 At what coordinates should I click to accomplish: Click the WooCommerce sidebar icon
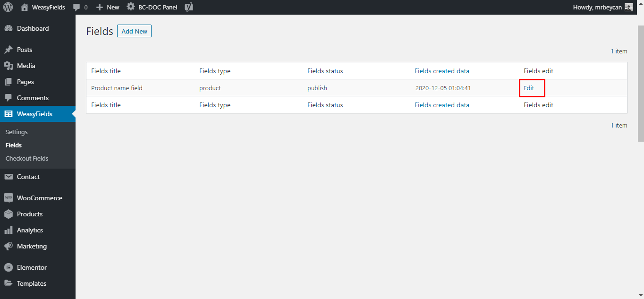8,198
